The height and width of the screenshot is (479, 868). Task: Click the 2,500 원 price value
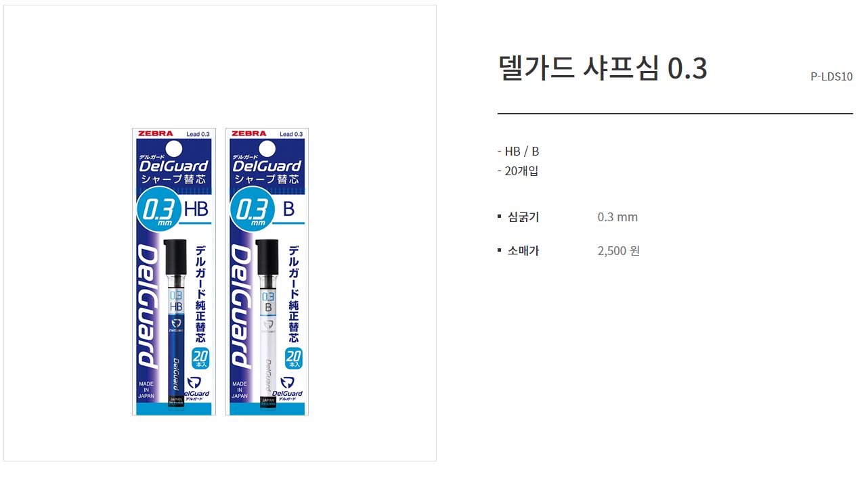tap(619, 251)
